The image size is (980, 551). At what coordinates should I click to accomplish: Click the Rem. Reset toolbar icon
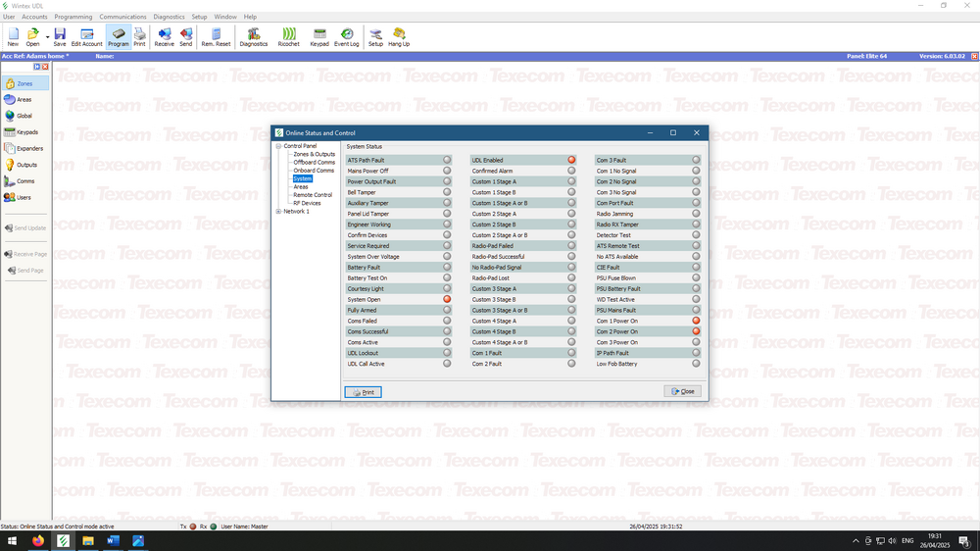pyautogui.click(x=216, y=37)
